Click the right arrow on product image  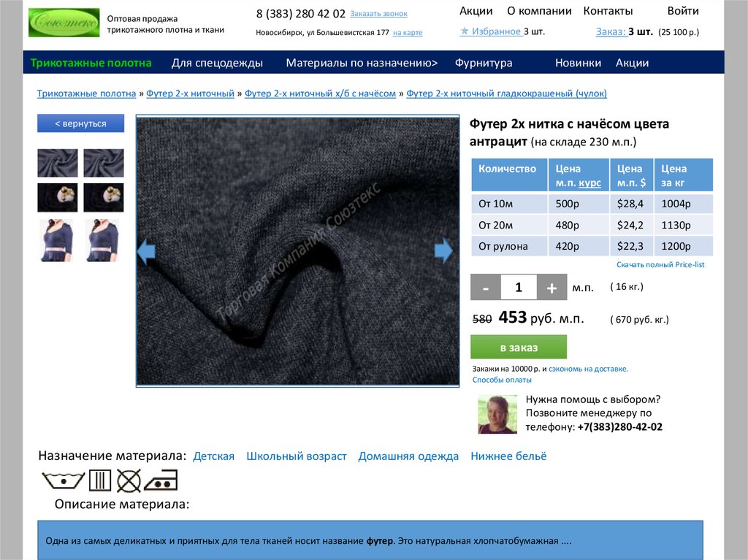click(x=443, y=251)
